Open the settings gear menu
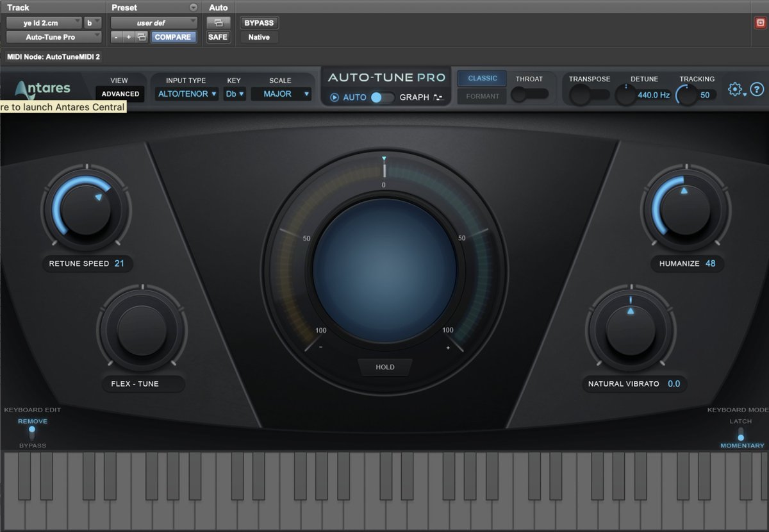769x532 pixels. 735,90
